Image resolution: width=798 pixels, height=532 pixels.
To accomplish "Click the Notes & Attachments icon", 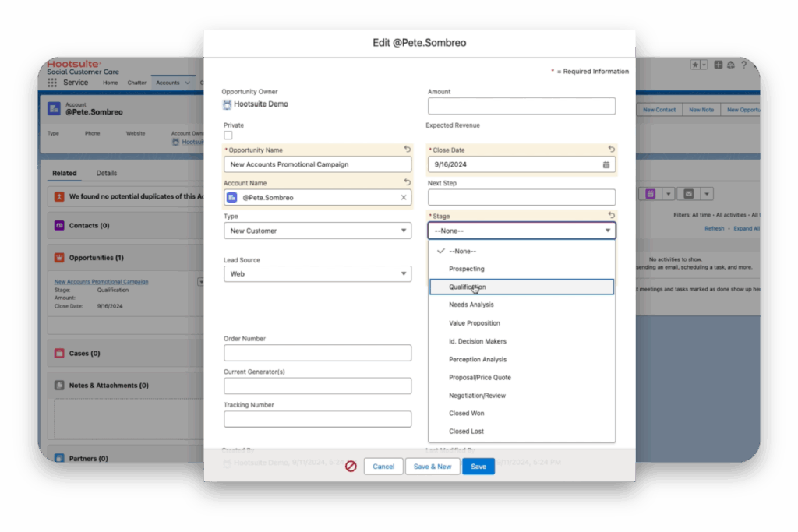I will tap(59, 385).
